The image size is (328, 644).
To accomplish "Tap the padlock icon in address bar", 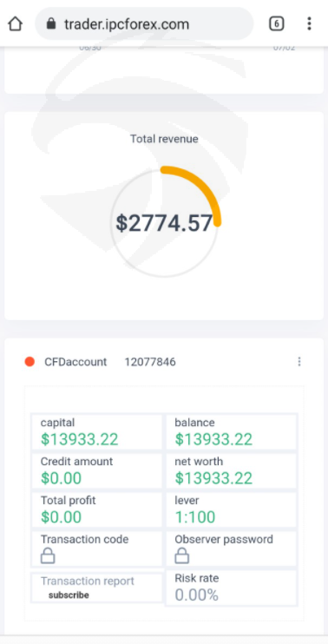I will point(51,23).
